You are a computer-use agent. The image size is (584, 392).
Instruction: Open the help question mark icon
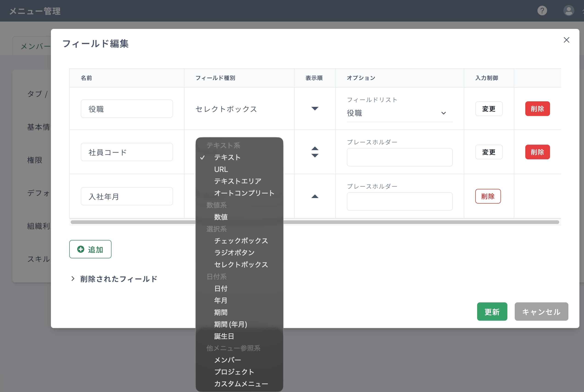pyautogui.click(x=542, y=11)
